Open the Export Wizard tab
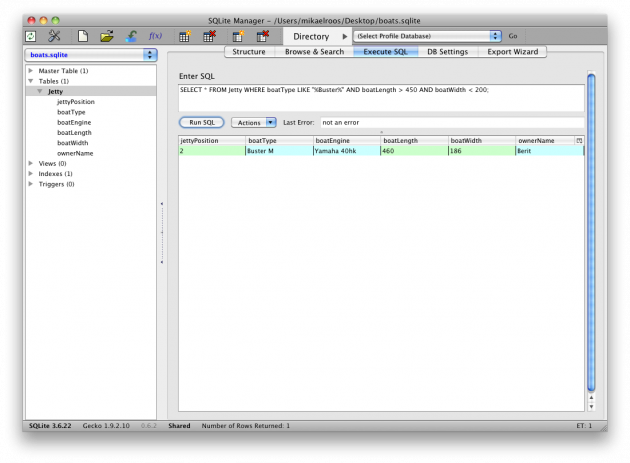Viewport: 630px width, 463px height. tap(512, 52)
